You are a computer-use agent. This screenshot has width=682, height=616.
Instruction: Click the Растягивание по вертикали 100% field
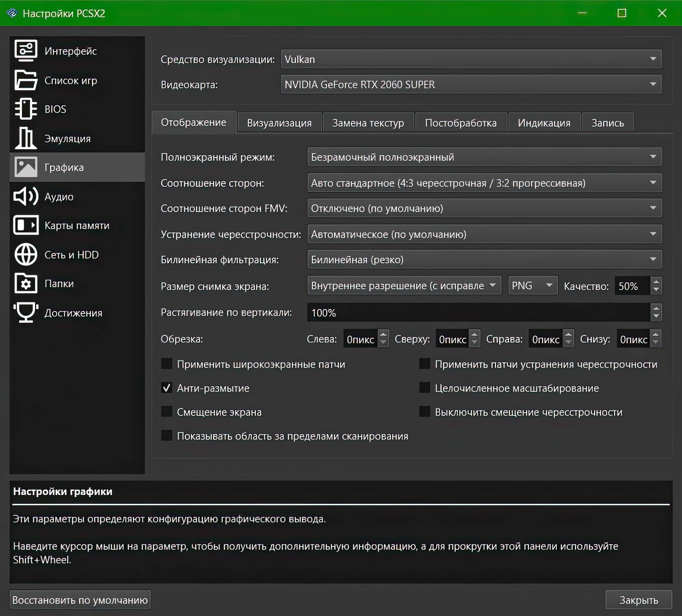479,312
